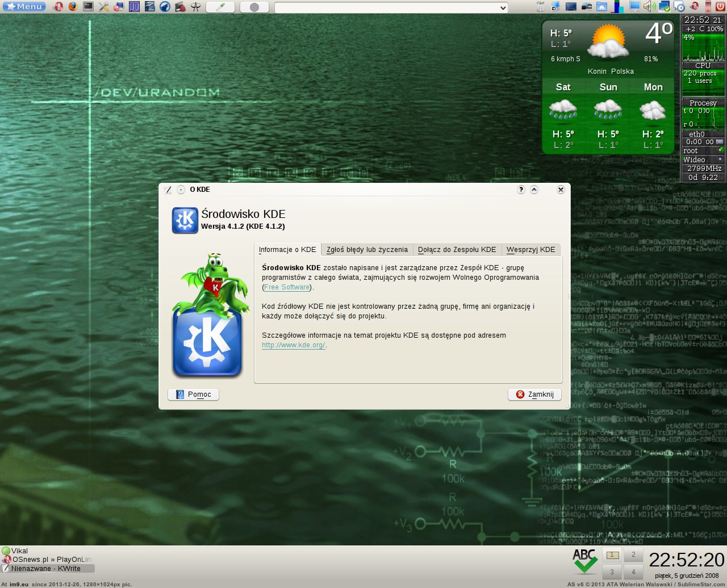
Task: Click the Saturday forecast rain icon
Action: click(x=563, y=110)
